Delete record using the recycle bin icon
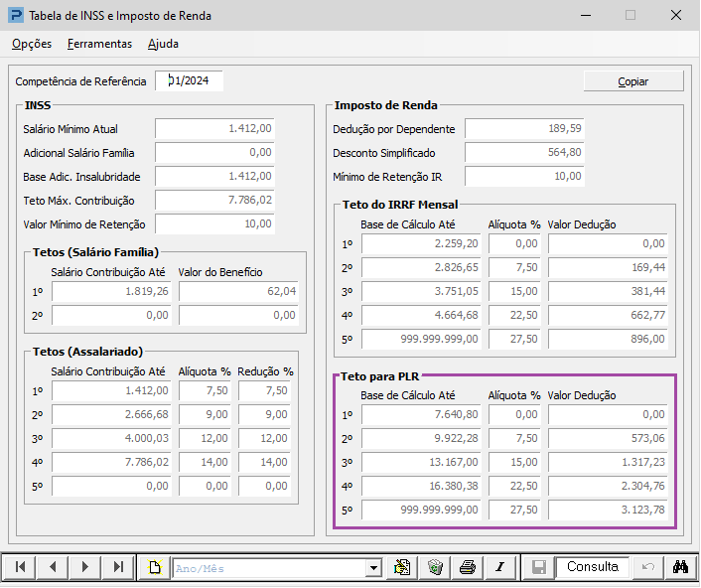 tap(435, 567)
